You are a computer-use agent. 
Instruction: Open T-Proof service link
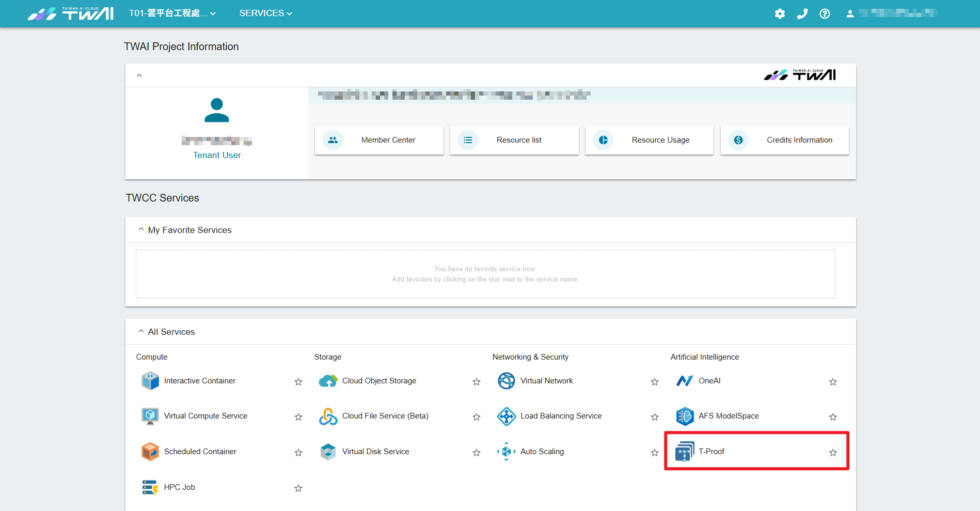[x=712, y=452]
